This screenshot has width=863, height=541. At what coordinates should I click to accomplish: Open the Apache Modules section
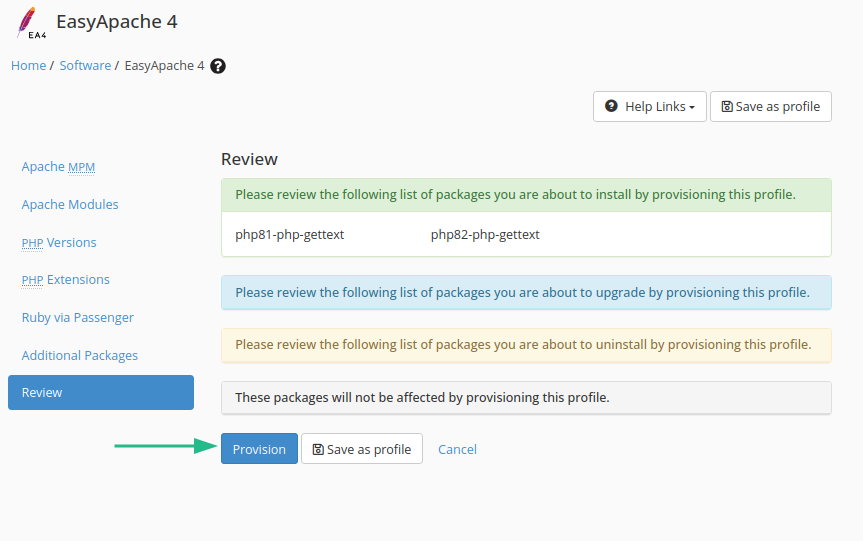click(x=70, y=205)
